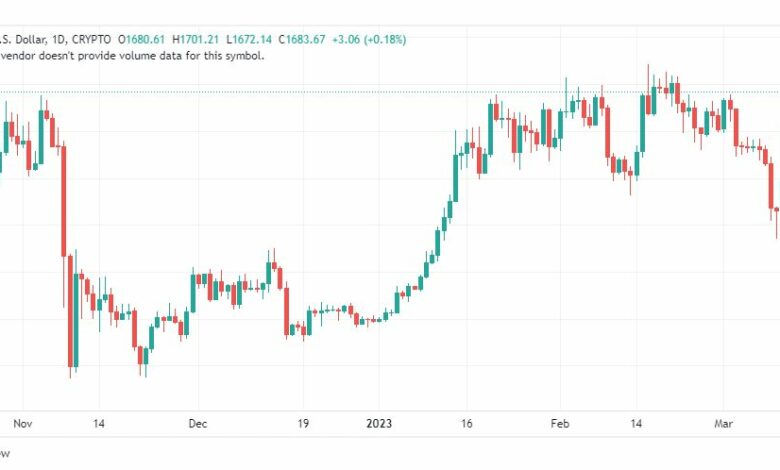Click the +3.06 (+0.18%) change value
The height and width of the screenshot is (470, 780).
pyautogui.click(x=369, y=39)
